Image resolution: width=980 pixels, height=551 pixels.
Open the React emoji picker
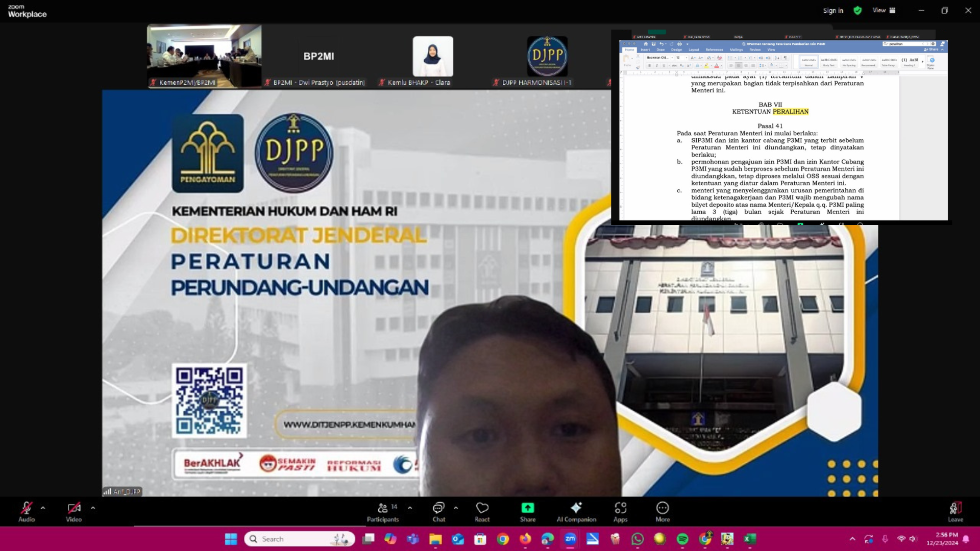tap(482, 512)
